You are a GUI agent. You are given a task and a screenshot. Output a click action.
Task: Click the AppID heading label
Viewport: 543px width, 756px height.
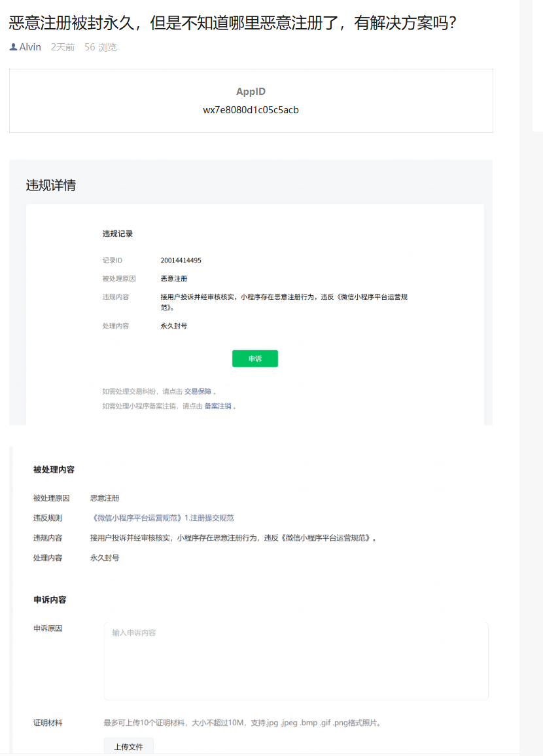coord(251,92)
